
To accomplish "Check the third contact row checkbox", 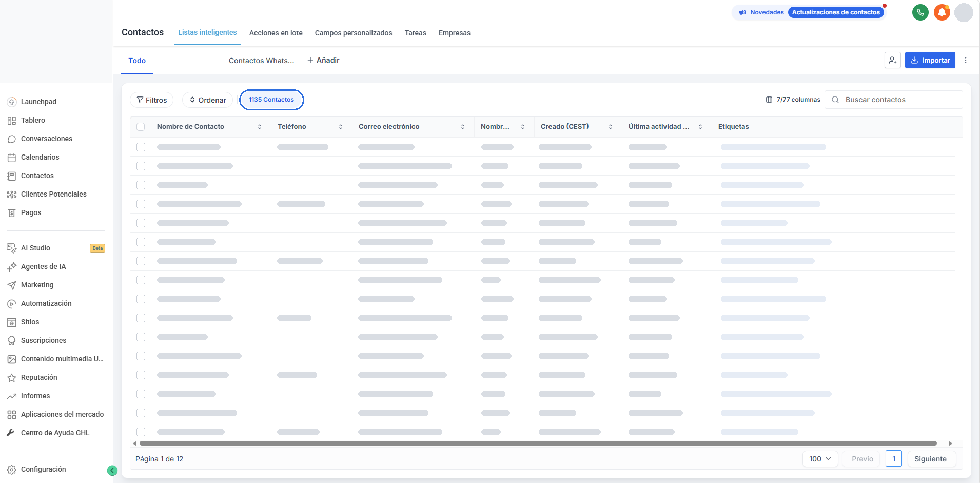I will pyautogui.click(x=141, y=185).
